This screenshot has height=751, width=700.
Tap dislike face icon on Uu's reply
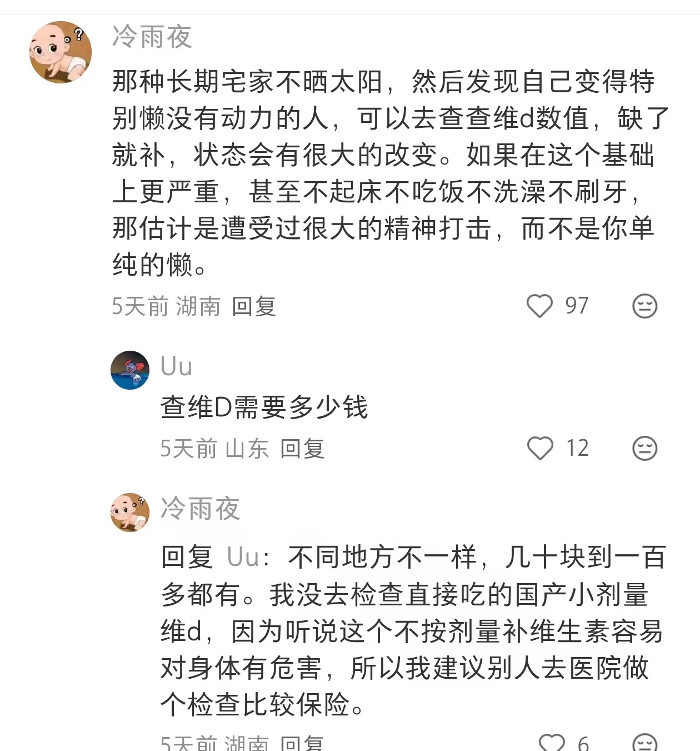click(644, 448)
